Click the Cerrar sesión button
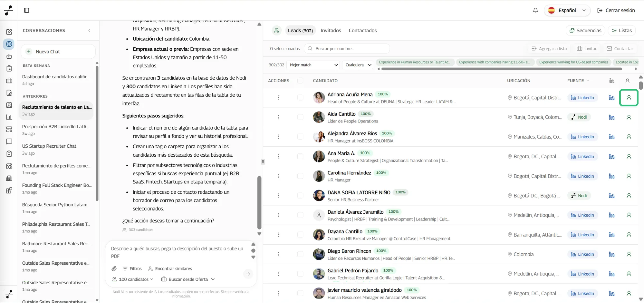This screenshot has height=303, width=644. (616, 10)
